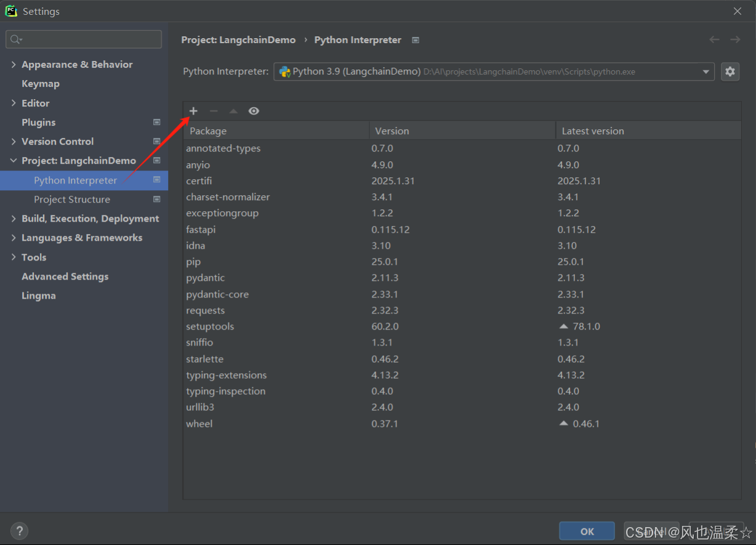Click the forward navigation arrow
This screenshot has height=545, width=756.
735,39
